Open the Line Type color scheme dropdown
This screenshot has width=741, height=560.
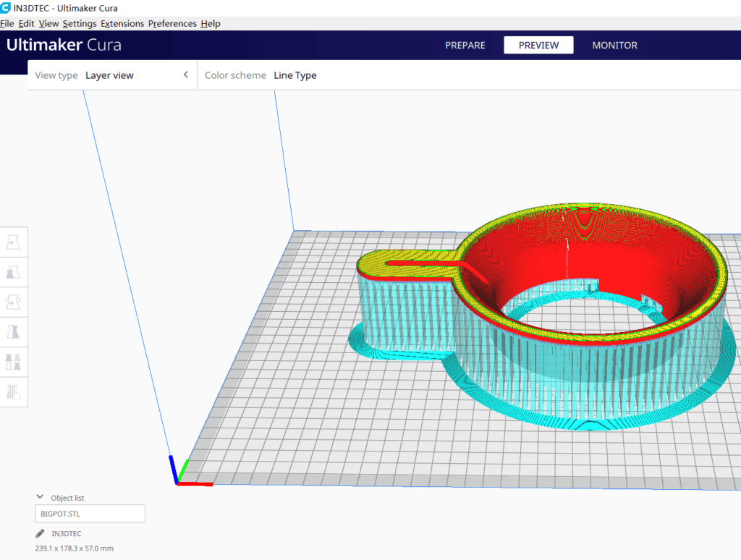(295, 75)
